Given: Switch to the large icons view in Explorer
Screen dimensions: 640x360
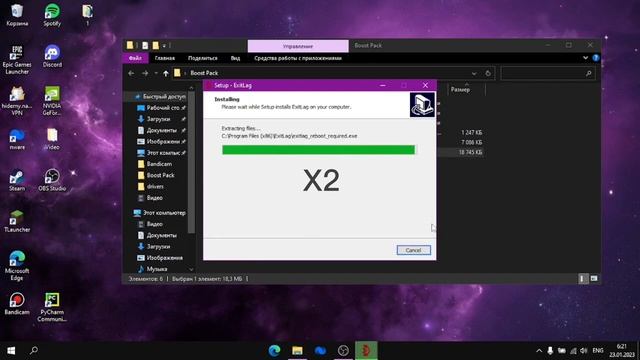Looking at the screenshot, I should (x=594, y=278).
